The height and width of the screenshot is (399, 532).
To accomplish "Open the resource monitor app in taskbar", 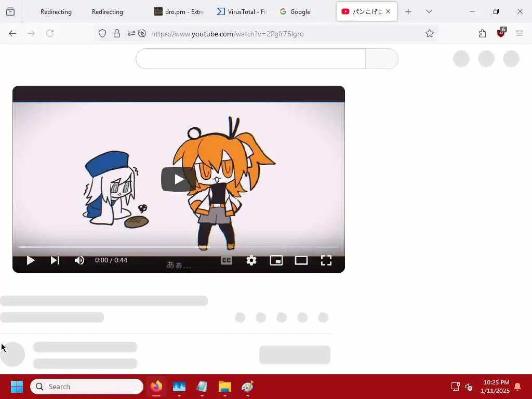I will pos(179,387).
